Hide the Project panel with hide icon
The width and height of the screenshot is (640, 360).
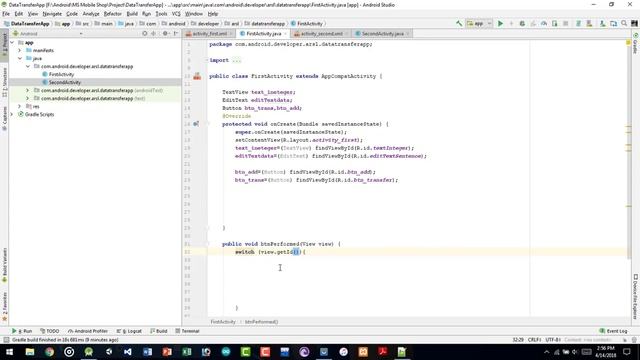pyautogui.click(x=176, y=33)
